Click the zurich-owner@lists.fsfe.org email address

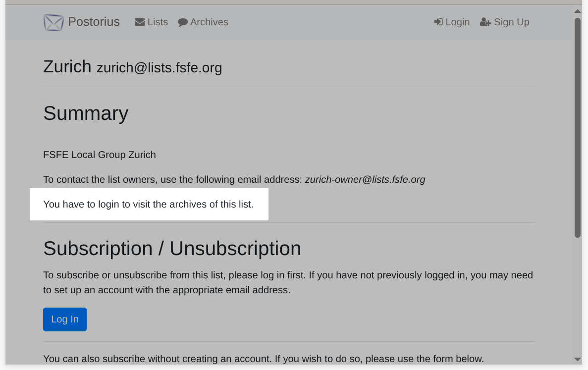(365, 179)
